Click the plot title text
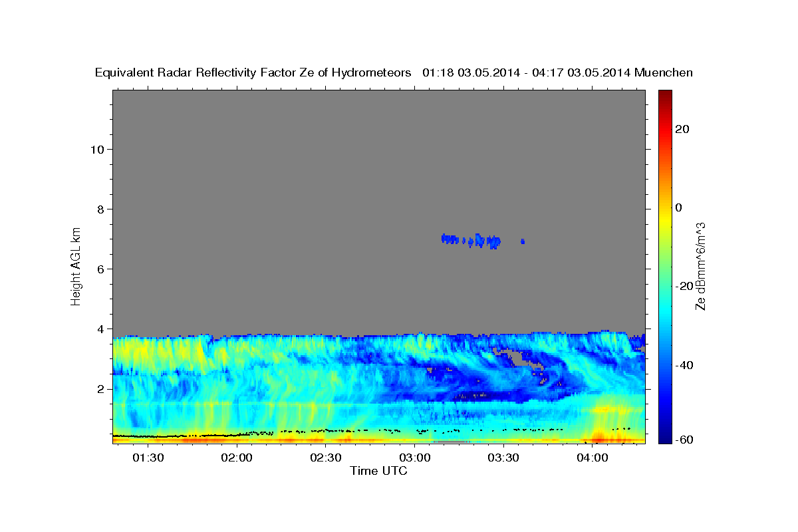This screenshot has height=532, width=798. pos(394,73)
